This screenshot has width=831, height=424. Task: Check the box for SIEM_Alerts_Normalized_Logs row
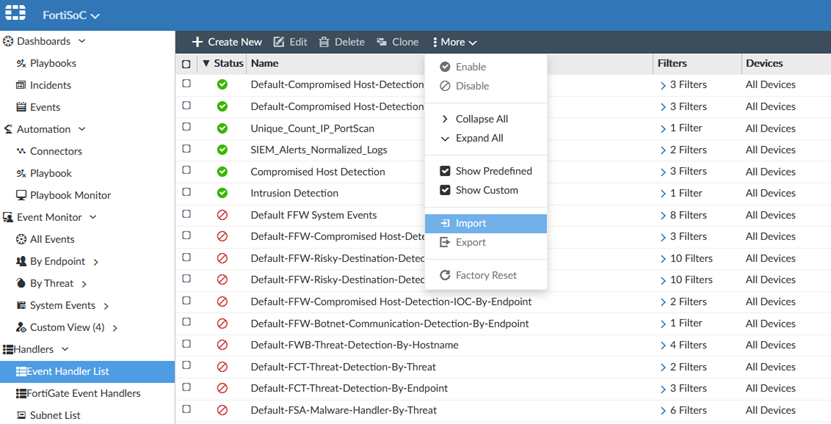[x=186, y=150]
